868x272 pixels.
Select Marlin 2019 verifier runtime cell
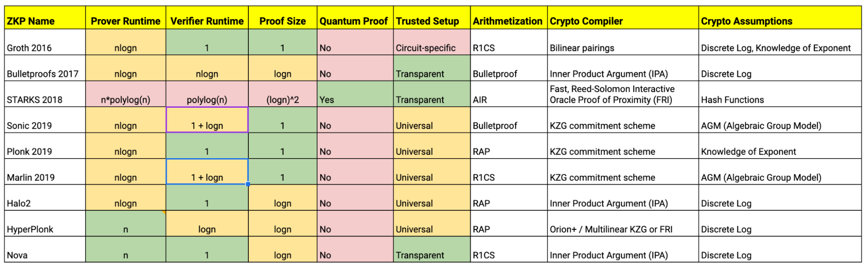[x=207, y=172]
